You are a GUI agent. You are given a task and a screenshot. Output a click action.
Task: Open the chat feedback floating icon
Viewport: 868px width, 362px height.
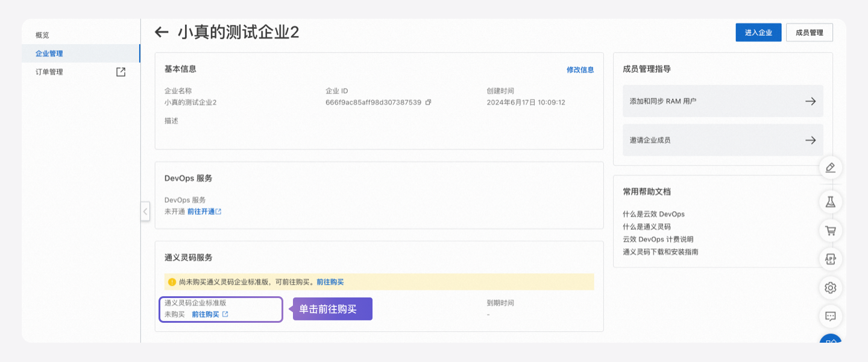pyautogui.click(x=831, y=316)
